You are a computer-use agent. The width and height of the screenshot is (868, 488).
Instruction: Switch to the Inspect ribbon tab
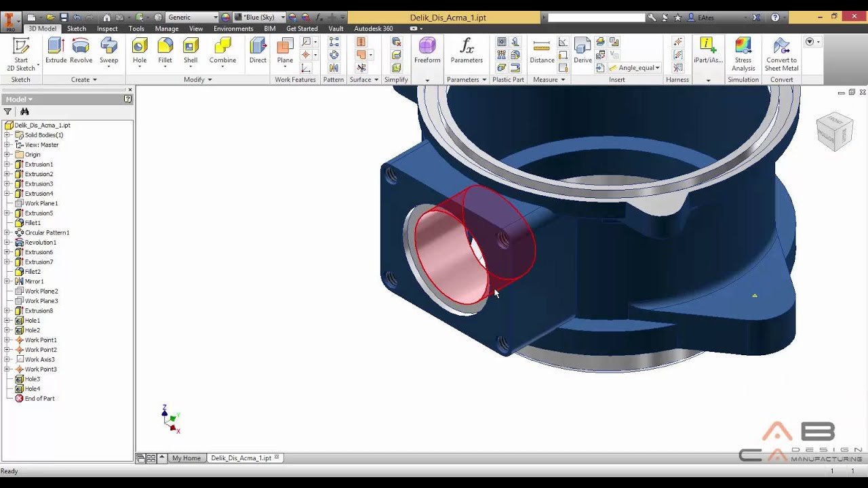coord(107,28)
